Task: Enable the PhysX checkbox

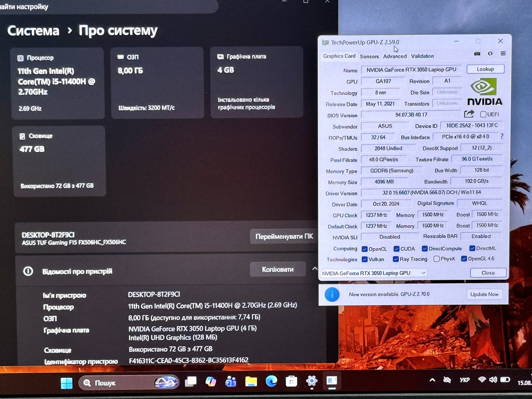Action: tap(437, 259)
